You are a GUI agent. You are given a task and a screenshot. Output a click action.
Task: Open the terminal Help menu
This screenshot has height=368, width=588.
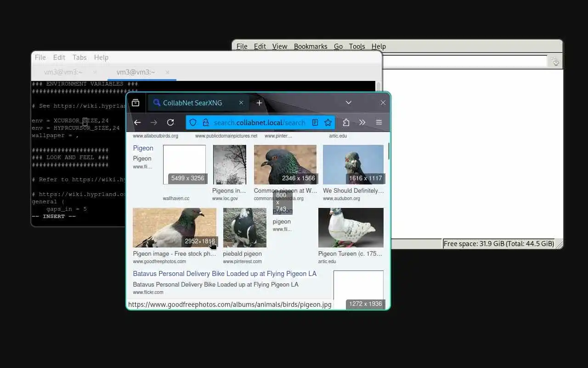pos(101,57)
